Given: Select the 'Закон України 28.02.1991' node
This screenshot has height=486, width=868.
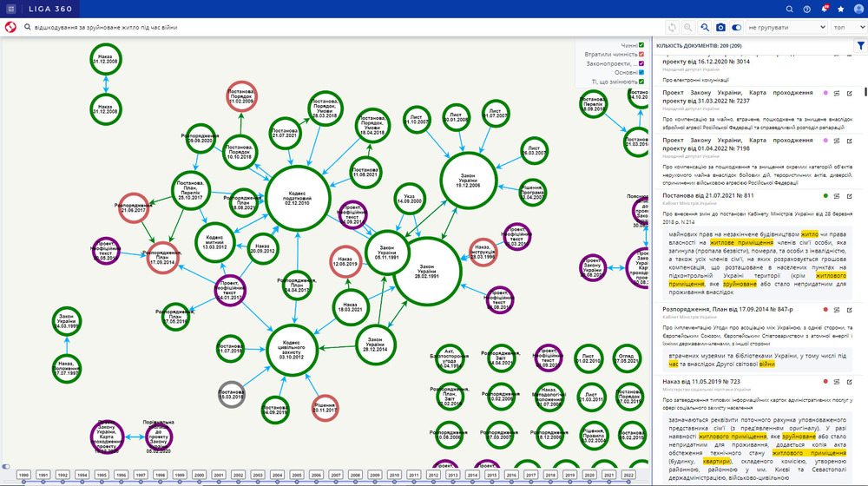Looking at the screenshot, I should 427,271.
